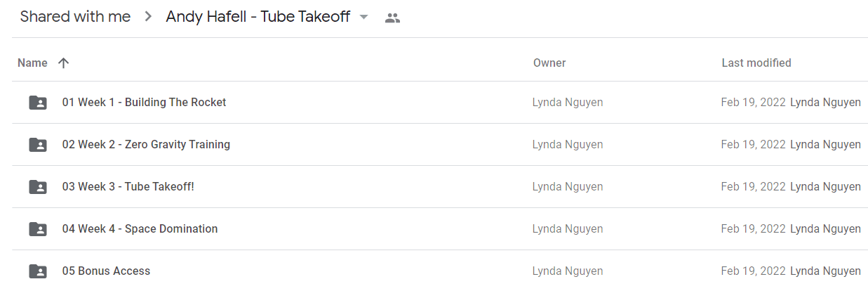The image size is (868, 291).
Task: Click the breadcrumb chevron separator
Action: coord(148,17)
